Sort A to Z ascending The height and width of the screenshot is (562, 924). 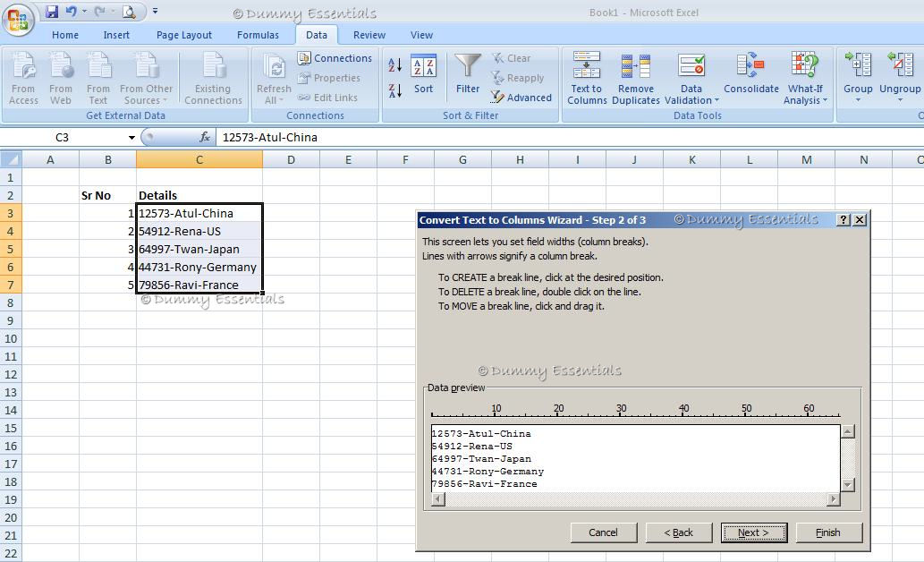coord(394,65)
